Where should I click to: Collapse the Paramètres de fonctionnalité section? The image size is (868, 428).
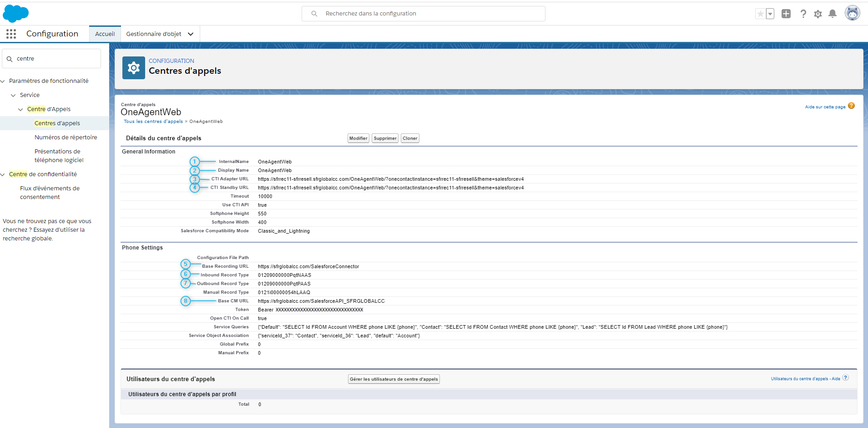click(x=3, y=81)
